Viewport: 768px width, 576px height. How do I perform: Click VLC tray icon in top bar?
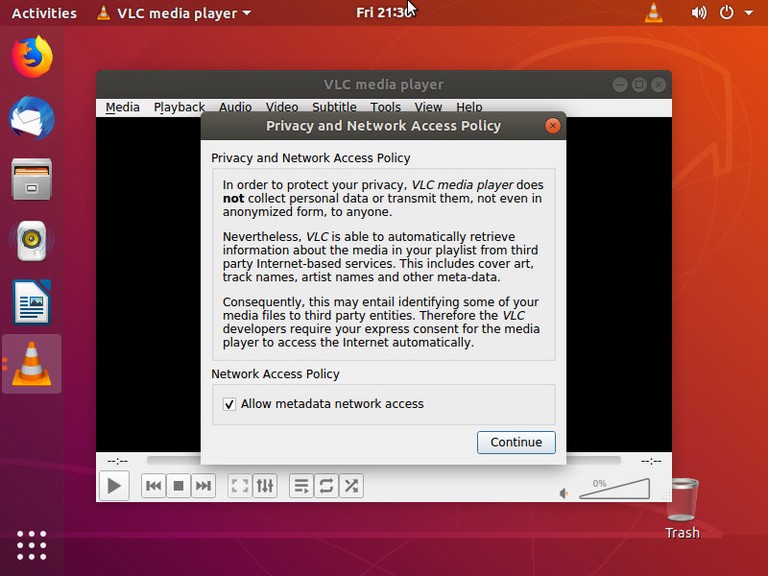(x=654, y=13)
